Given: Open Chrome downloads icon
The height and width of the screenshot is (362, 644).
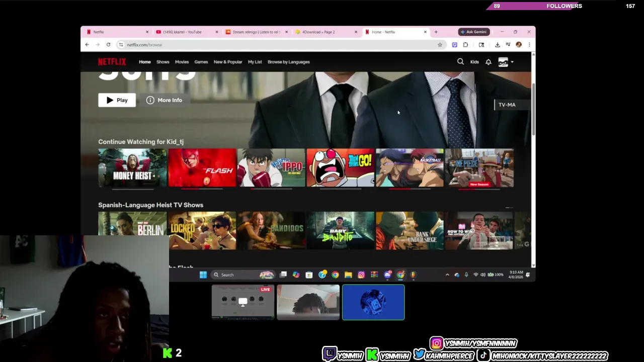Looking at the screenshot, I should click(498, 45).
